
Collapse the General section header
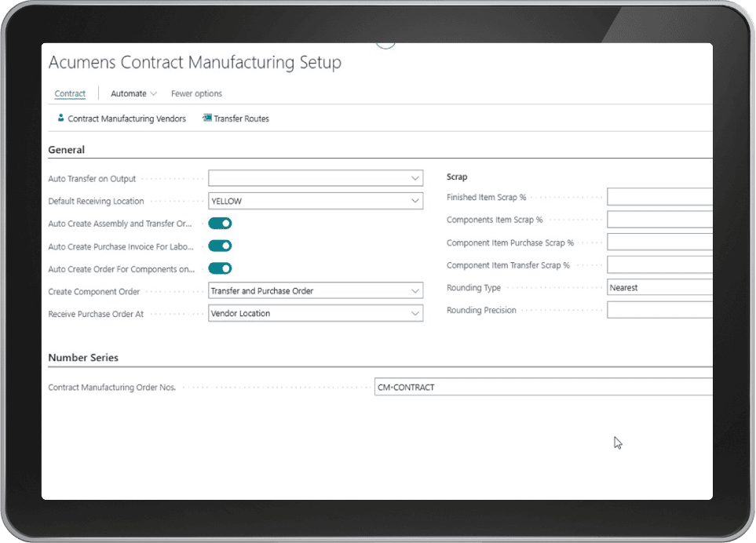coord(66,150)
